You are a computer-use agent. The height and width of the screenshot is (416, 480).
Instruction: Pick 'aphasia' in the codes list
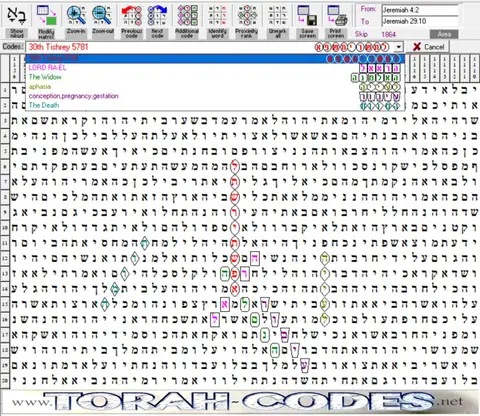(215, 87)
